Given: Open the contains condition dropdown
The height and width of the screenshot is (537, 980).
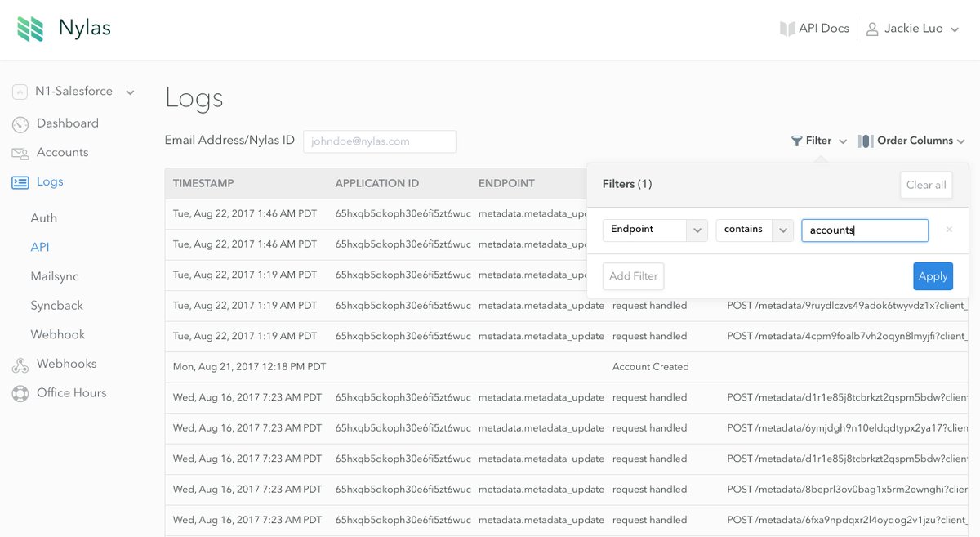Looking at the screenshot, I should [783, 230].
